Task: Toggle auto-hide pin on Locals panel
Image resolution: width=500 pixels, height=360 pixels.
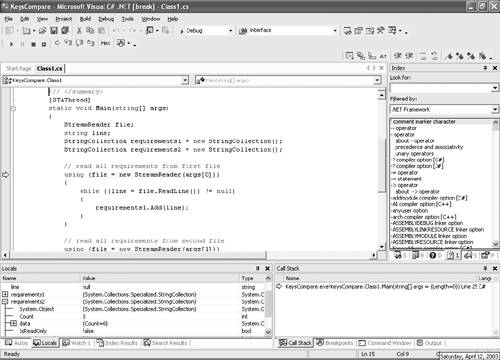Action: [x=258, y=268]
